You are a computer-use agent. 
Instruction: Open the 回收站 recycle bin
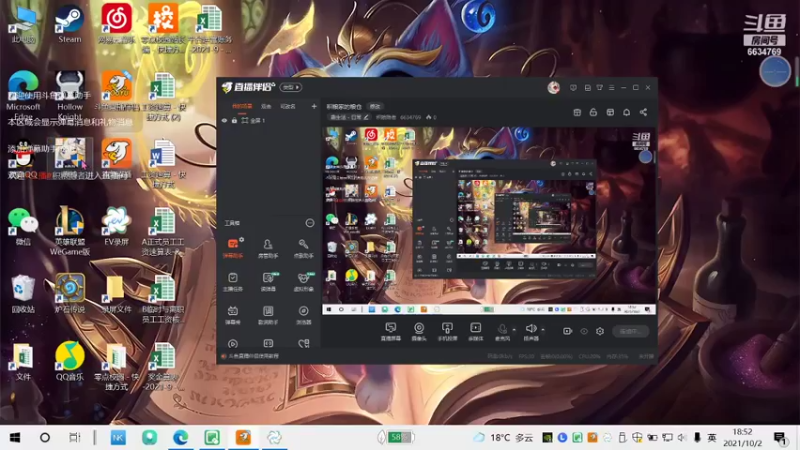coord(23,293)
